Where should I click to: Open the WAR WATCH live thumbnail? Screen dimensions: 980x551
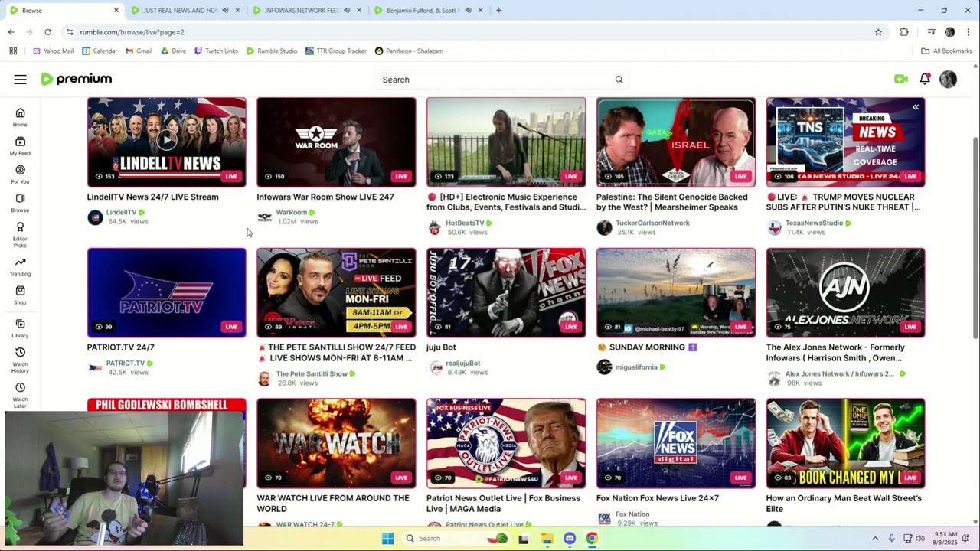336,443
